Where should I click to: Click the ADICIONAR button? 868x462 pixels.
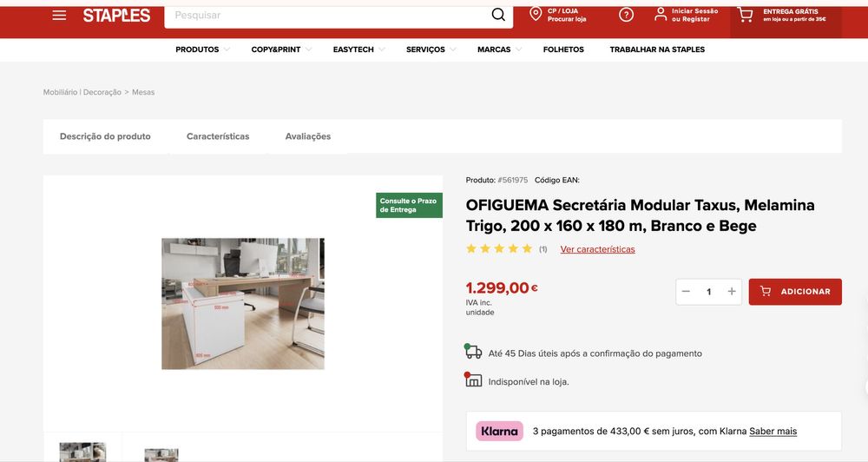(x=795, y=292)
